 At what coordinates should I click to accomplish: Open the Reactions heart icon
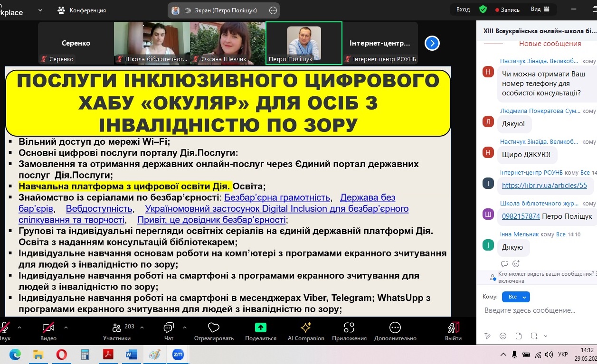pos(214,328)
